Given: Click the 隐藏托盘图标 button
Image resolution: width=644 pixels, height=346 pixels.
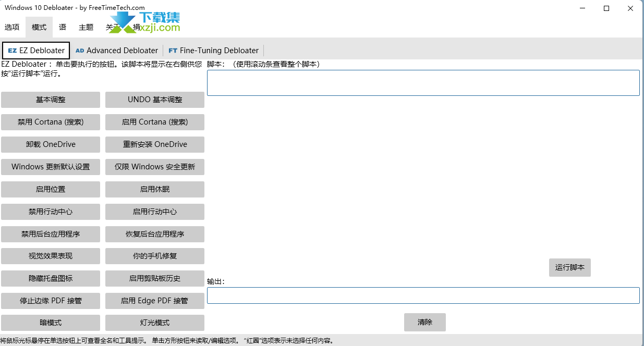Looking at the screenshot, I should 51,278.
